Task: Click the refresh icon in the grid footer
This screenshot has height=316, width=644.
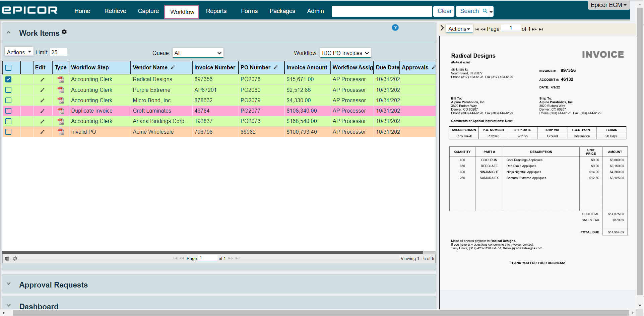Action: point(15,258)
